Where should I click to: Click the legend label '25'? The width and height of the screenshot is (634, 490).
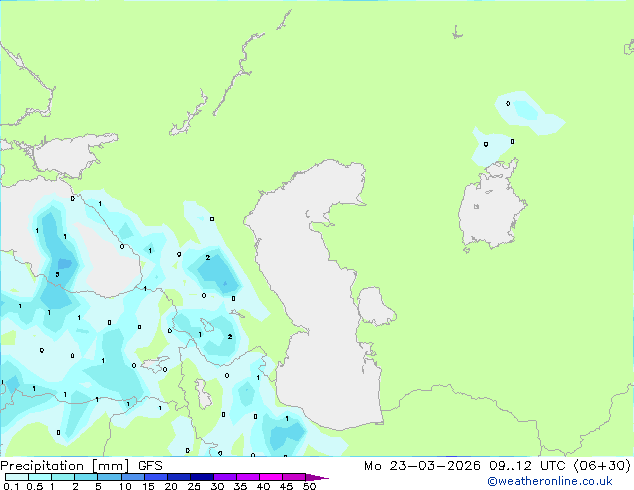(194, 486)
